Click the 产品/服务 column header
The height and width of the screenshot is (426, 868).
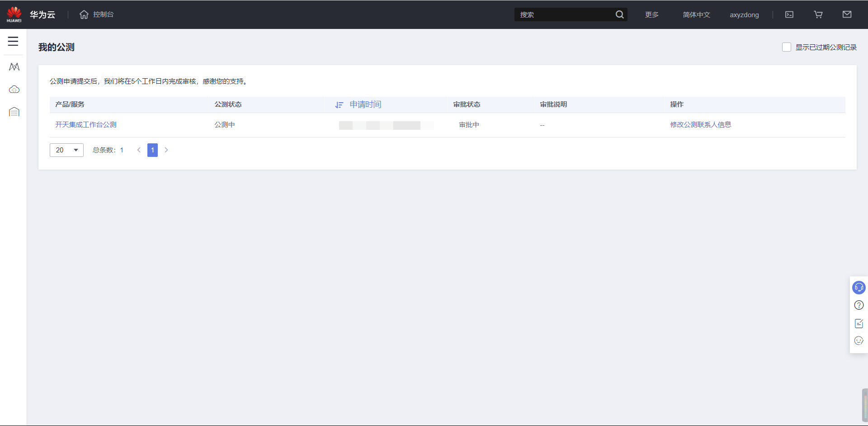70,104
